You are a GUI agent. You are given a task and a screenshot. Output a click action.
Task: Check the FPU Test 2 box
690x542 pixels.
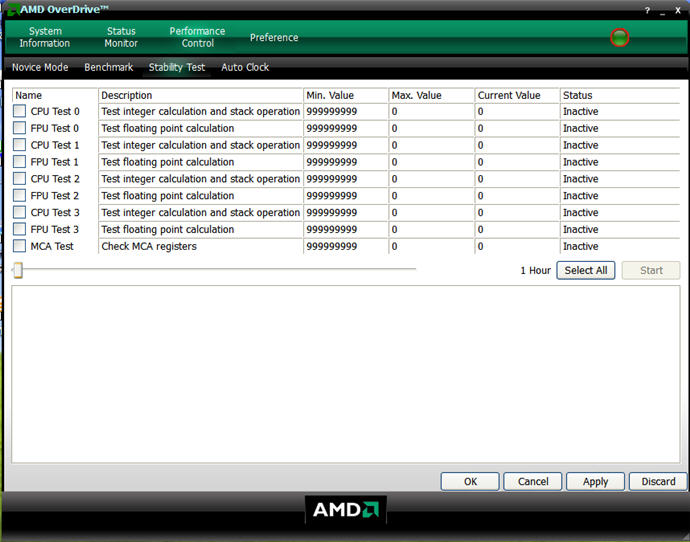click(19, 195)
